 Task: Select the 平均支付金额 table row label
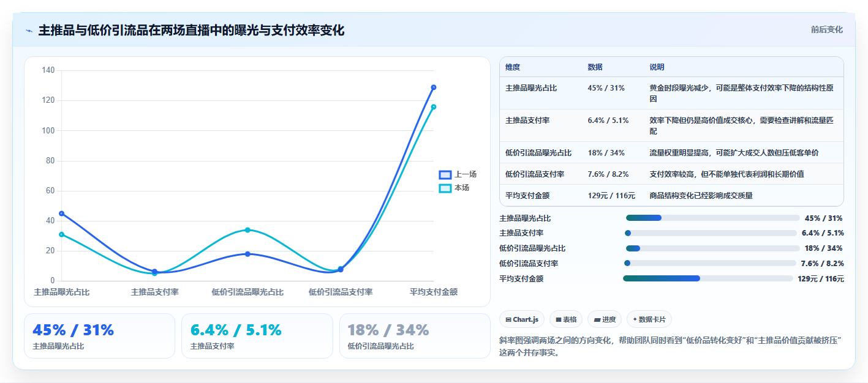(x=527, y=196)
